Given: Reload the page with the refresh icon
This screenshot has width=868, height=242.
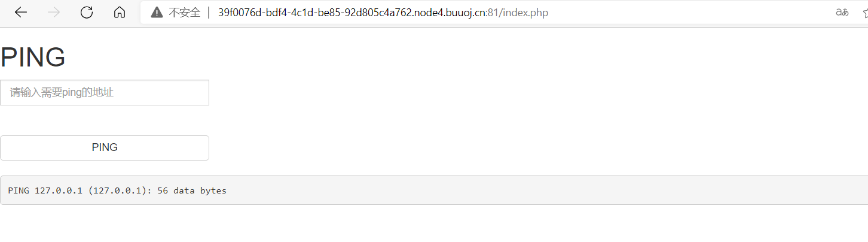Looking at the screenshot, I should tap(87, 13).
